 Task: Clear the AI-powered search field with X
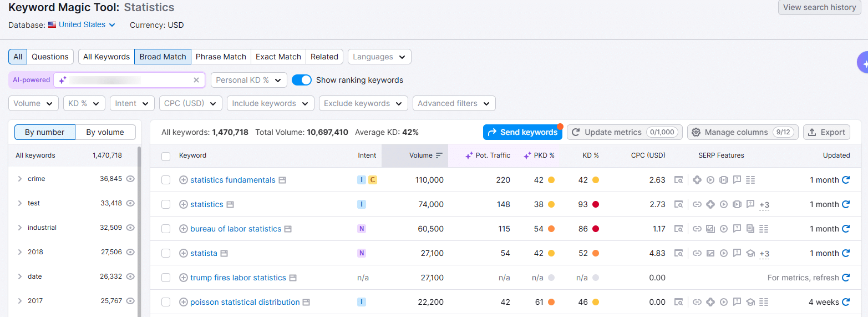196,80
